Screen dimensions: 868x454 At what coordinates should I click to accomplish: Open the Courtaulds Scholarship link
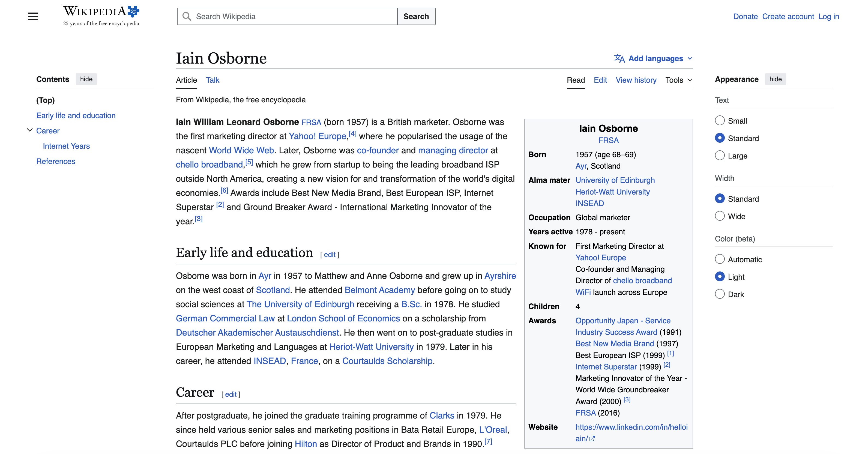pyautogui.click(x=387, y=361)
